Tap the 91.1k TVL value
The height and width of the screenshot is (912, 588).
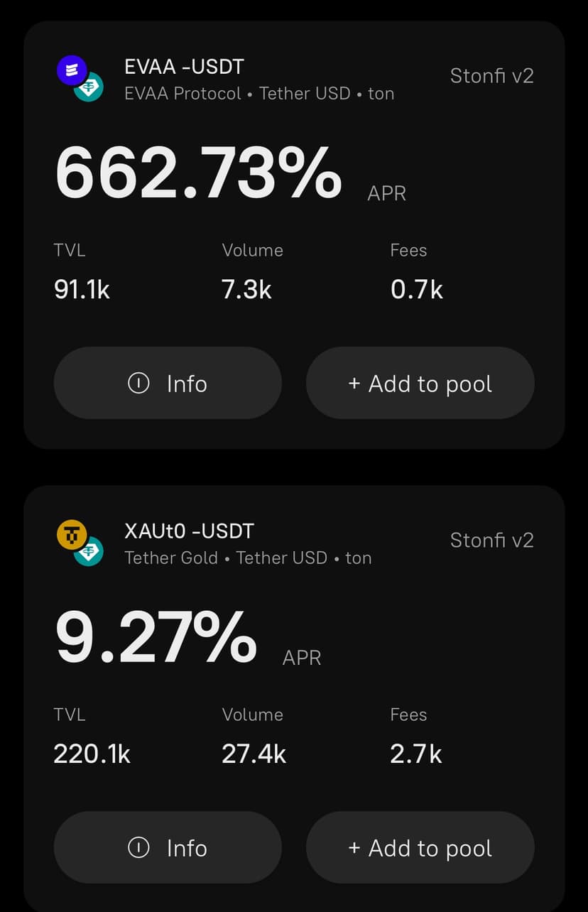click(x=82, y=289)
